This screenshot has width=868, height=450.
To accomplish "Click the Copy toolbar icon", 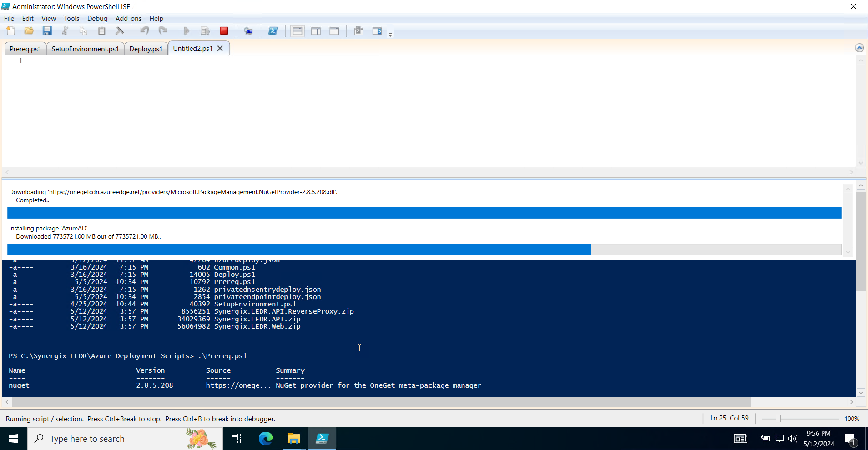I will pos(83,31).
